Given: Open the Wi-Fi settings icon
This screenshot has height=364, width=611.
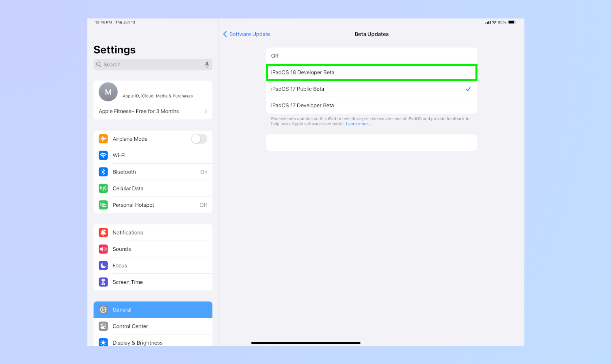Looking at the screenshot, I should [103, 155].
